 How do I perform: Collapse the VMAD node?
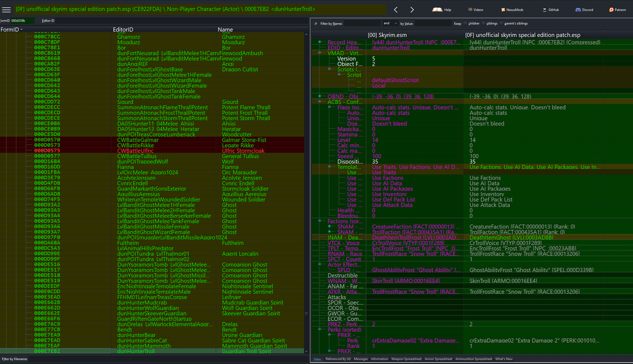320,53
